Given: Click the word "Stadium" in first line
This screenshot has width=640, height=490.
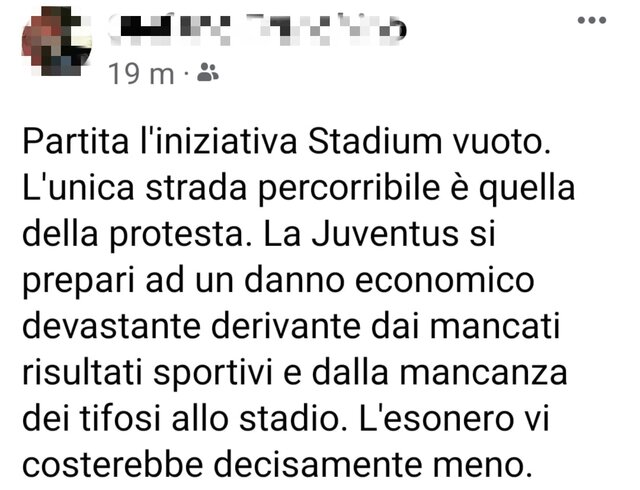Looking at the screenshot, I should coord(375,143).
